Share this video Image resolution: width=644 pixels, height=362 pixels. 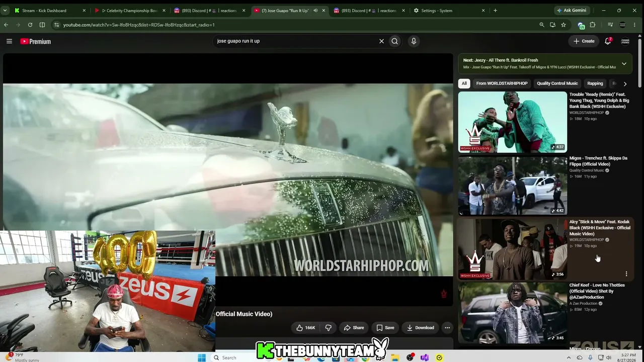point(354,328)
